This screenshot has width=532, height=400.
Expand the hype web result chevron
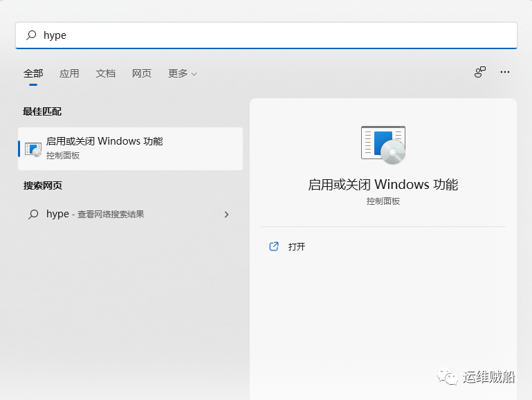click(226, 215)
